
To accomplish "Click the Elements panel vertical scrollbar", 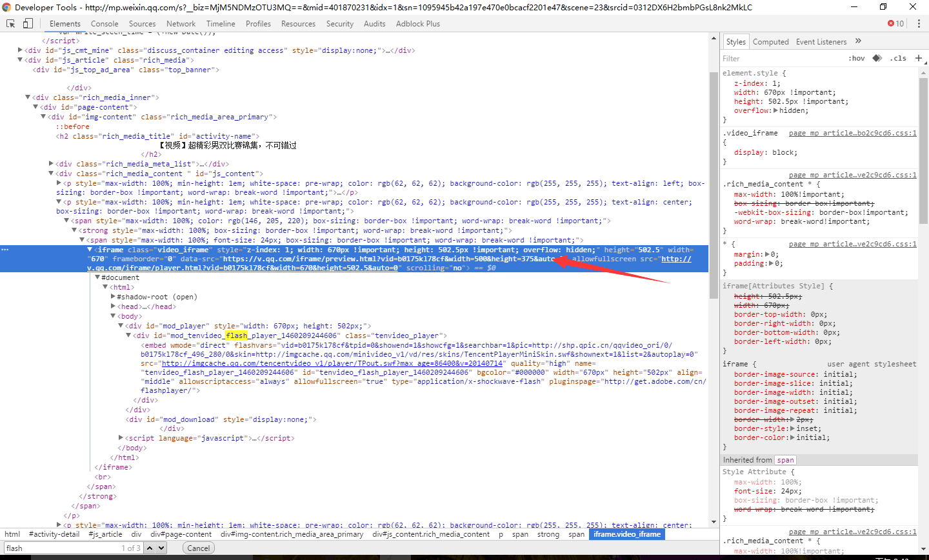I will pos(714,185).
